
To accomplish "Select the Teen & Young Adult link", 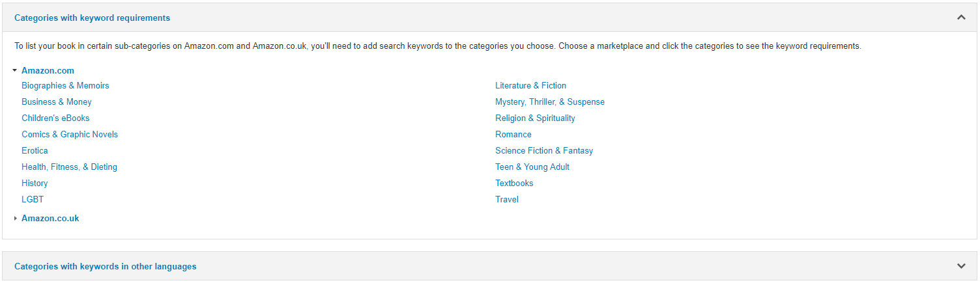I will click(532, 167).
